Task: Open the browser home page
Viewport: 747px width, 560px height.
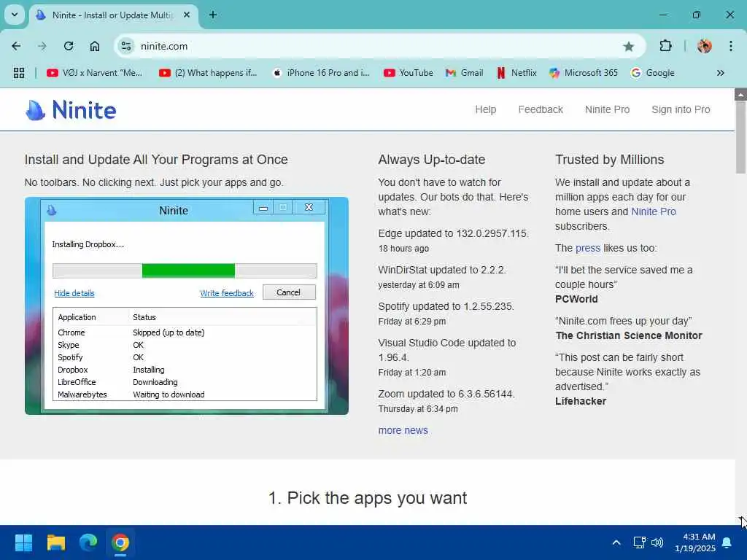Action: (x=95, y=46)
